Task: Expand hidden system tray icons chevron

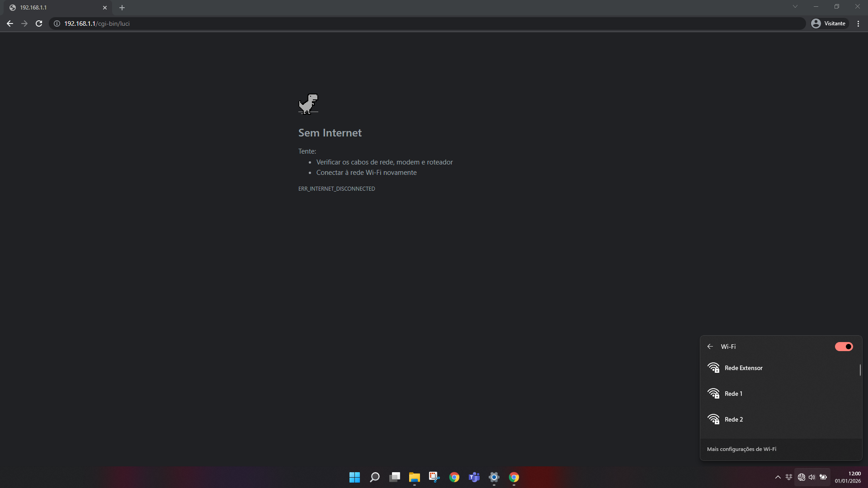Action: (x=778, y=477)
